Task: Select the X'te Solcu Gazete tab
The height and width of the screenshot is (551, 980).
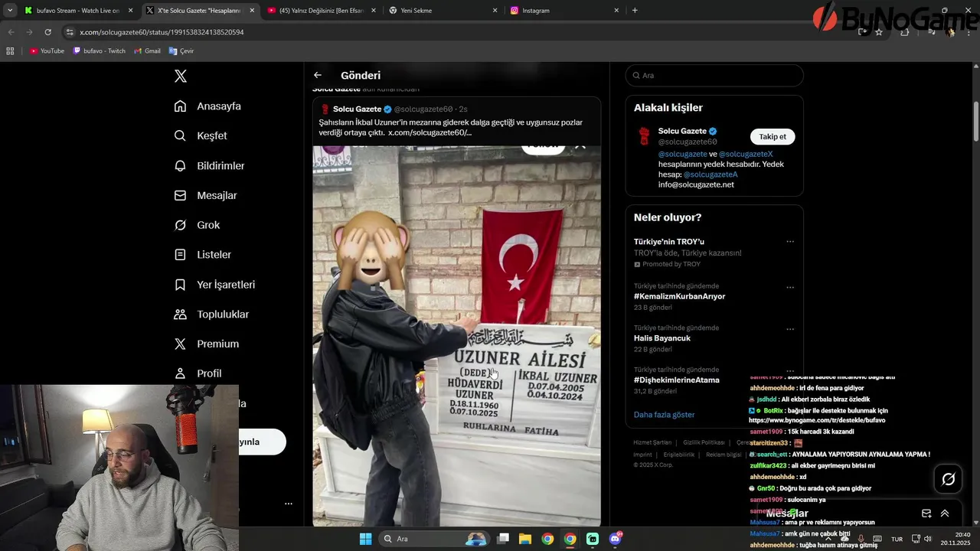Action: tap(199, 11)
